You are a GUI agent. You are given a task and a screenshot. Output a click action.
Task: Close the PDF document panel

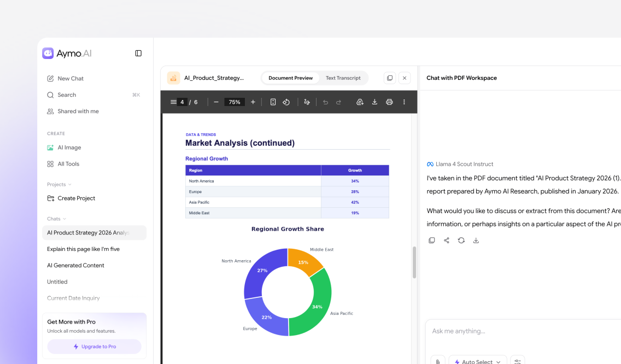[405, 78]
